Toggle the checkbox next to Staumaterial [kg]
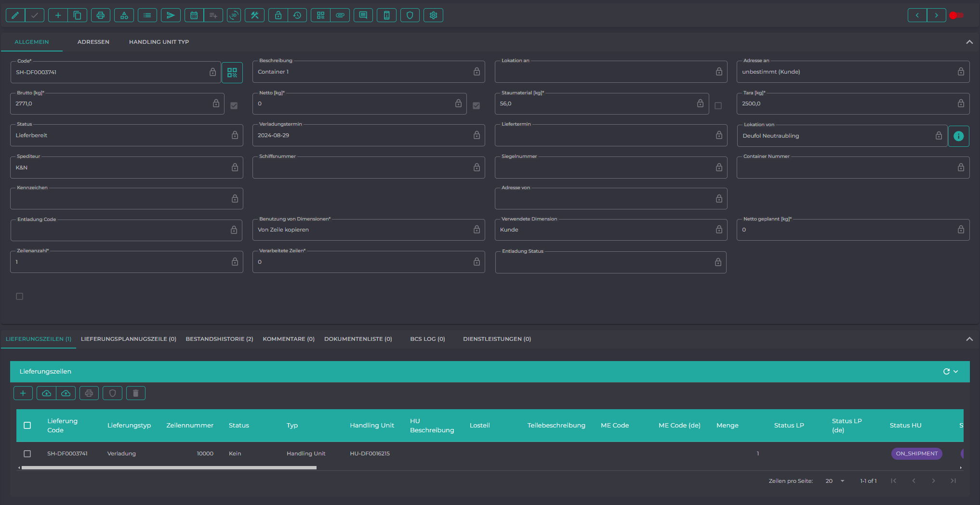 [718, 105]
